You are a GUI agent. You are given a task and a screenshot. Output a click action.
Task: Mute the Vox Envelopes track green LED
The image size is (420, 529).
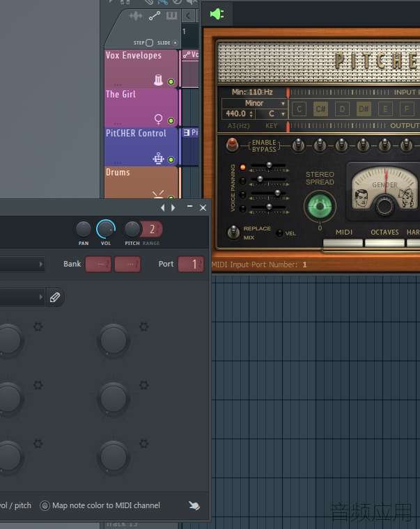171,81
